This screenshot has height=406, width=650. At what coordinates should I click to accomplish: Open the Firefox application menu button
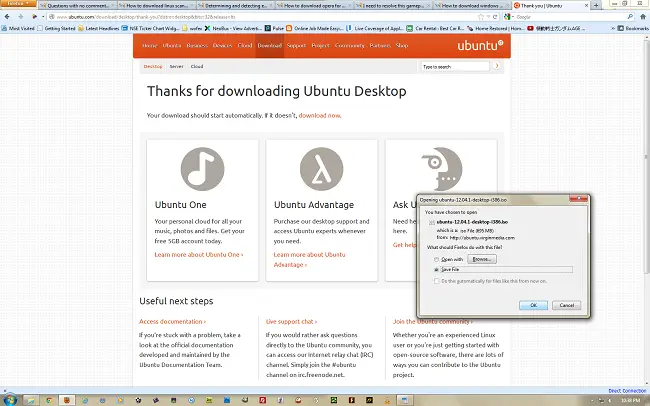coord(18,3)
